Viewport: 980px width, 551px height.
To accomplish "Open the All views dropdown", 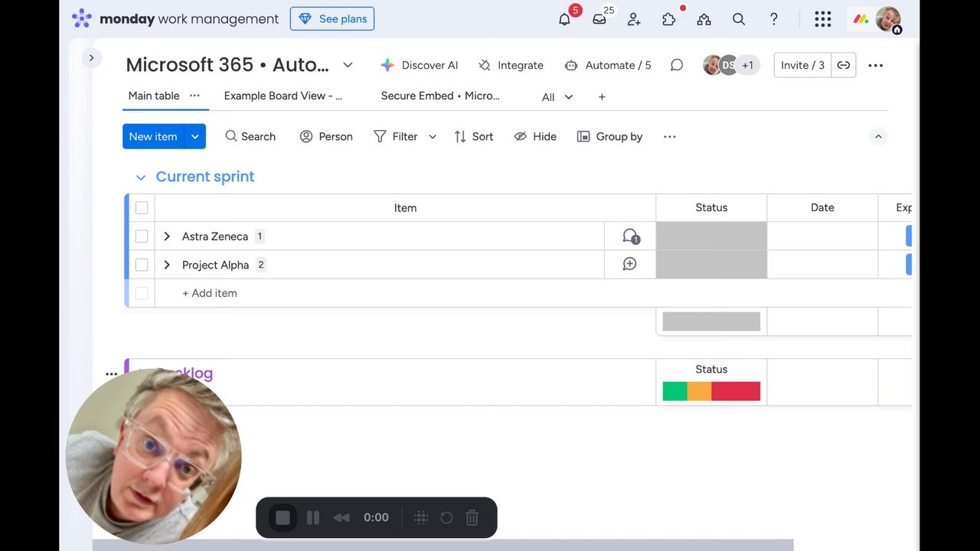I will point(557,97).
